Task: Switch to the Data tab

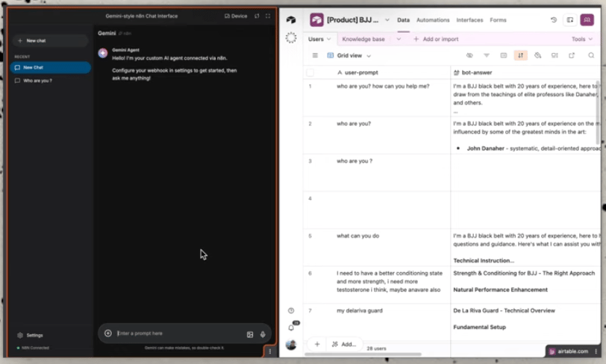Action: (x=403, y=19)
